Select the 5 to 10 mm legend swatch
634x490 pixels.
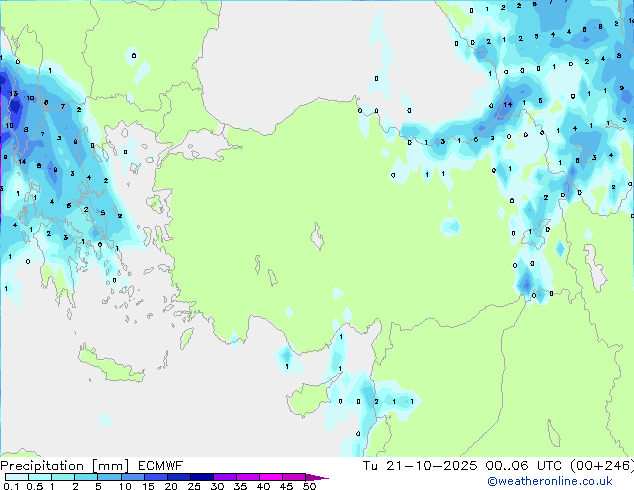click(109, 477)
